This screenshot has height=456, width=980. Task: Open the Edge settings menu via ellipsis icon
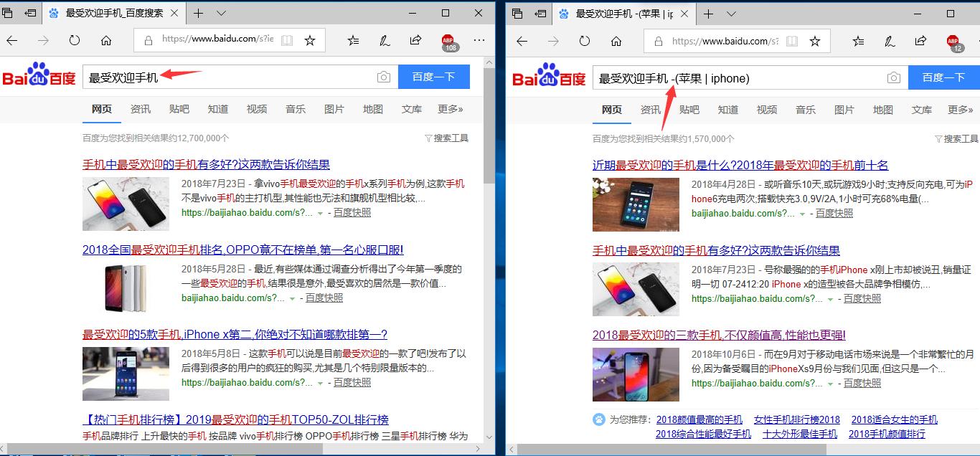pyautogui.click(x=479, y=41)
